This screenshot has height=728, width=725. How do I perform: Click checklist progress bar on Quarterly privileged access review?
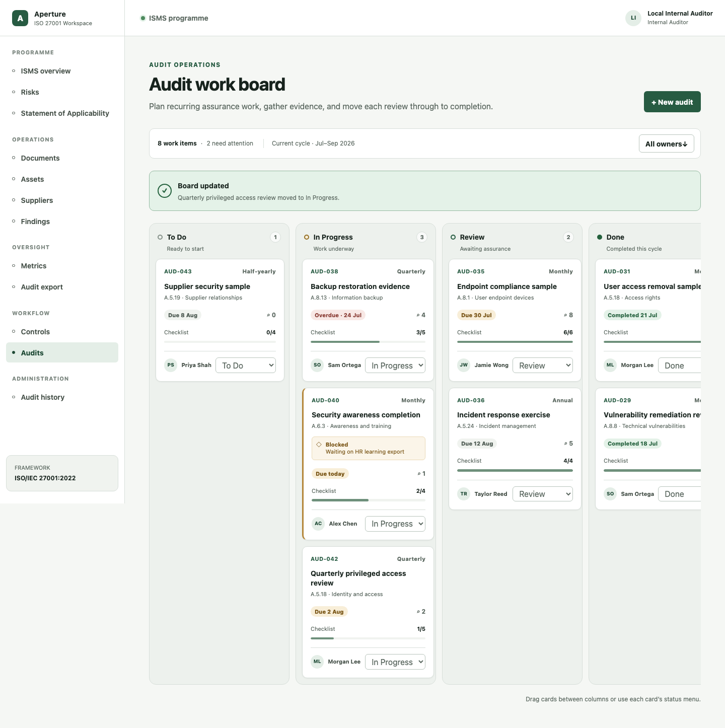[368, 638]
